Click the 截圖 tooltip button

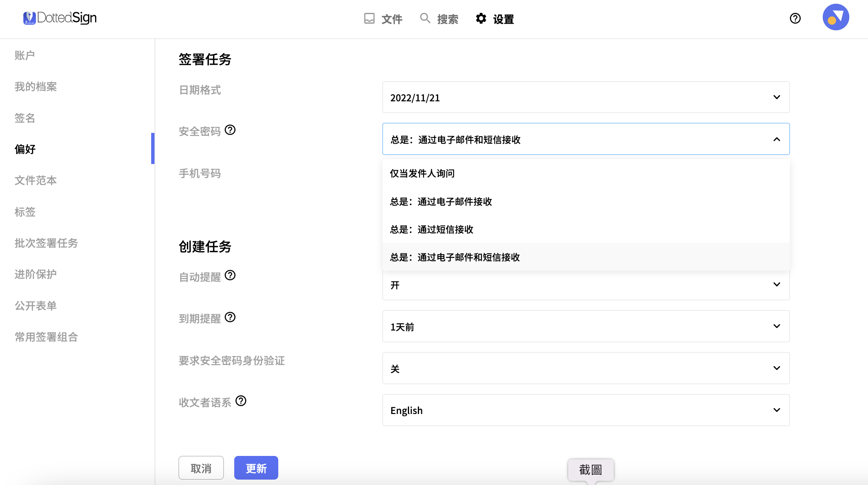pos(591,470)
